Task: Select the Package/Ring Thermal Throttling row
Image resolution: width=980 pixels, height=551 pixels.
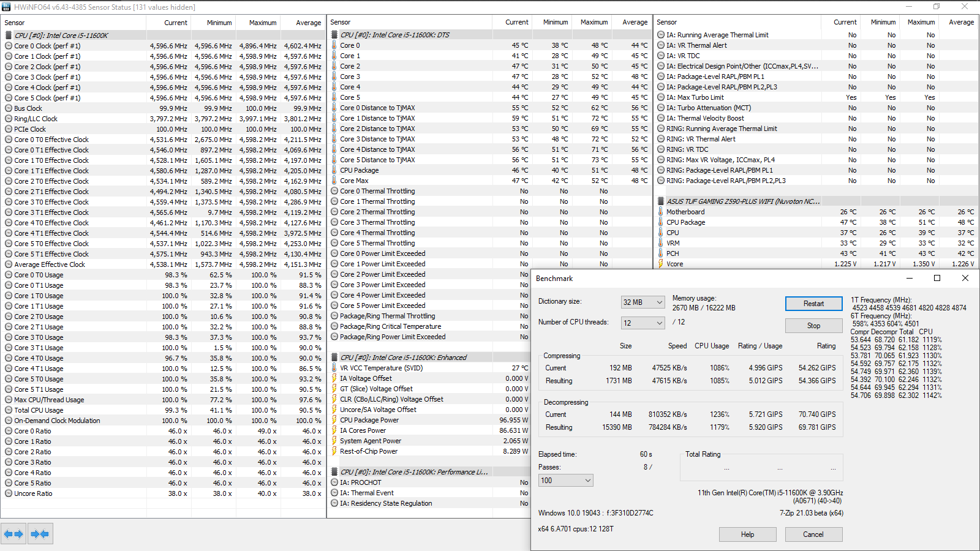Action: (429, 316)
